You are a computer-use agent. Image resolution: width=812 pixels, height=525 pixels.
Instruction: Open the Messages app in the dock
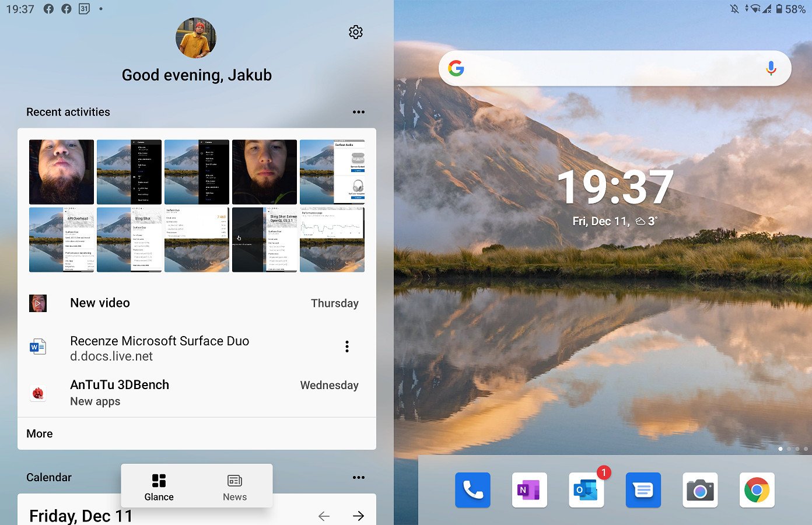643,490
